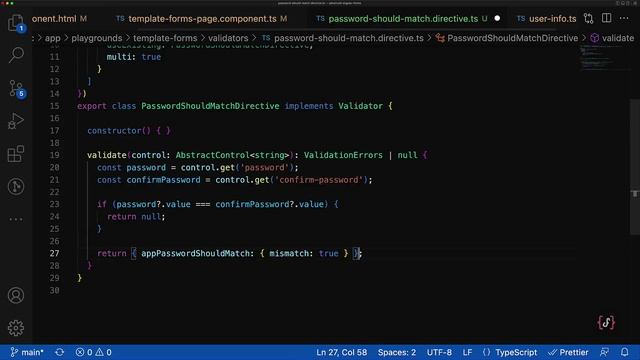The height and width of the screenshot is (360, 640).
Task: Click constructor on line 17
Action: (114, 131)
